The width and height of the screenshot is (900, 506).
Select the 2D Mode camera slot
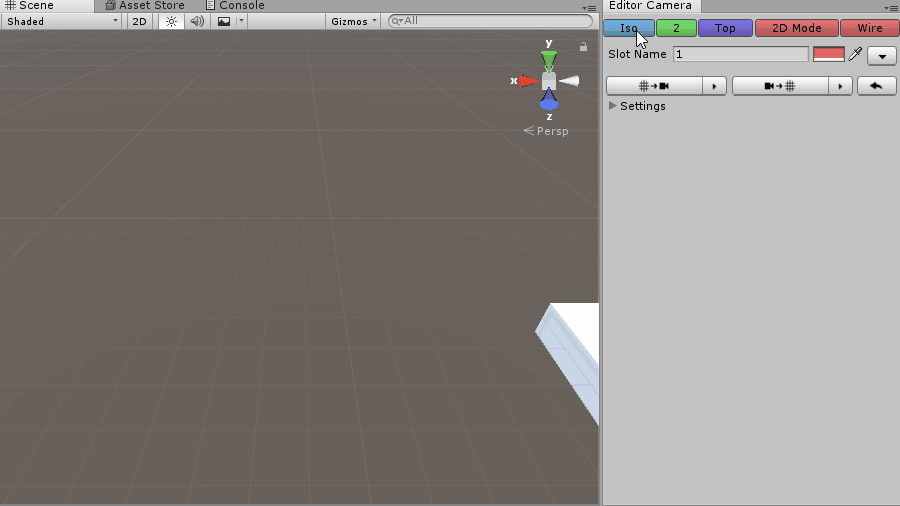coord(797,28)
